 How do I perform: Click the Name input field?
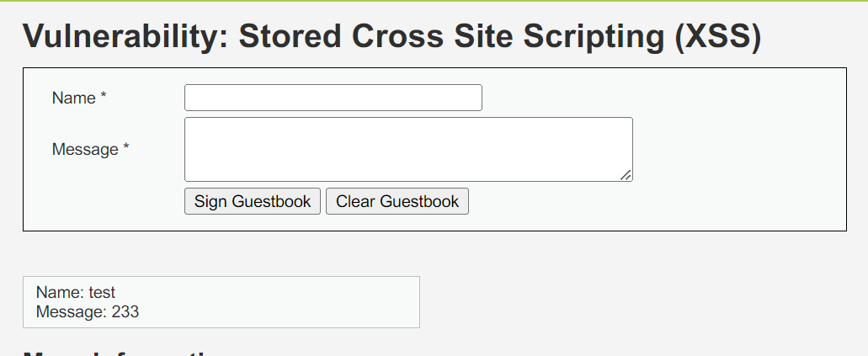pyautogui.click(x=333, y=98)
